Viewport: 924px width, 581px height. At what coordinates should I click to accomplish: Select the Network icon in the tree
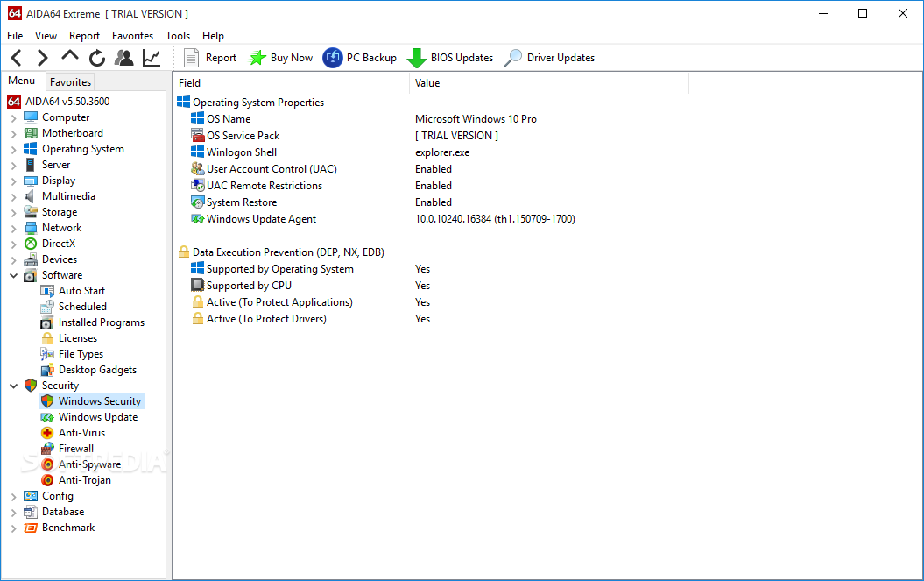[30, 228]
